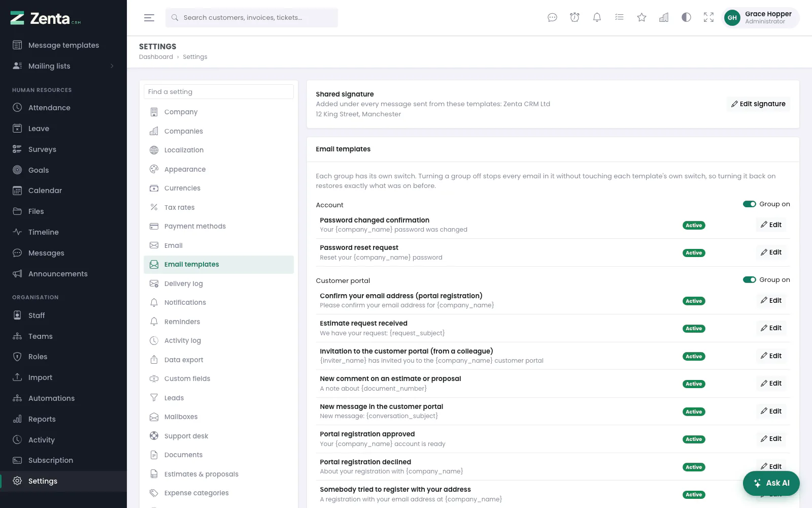This screenshot has height=508, width=812.
Task: Select Delivery log in the settings menu
Action: pyautogui.click(x=219, y=283)
